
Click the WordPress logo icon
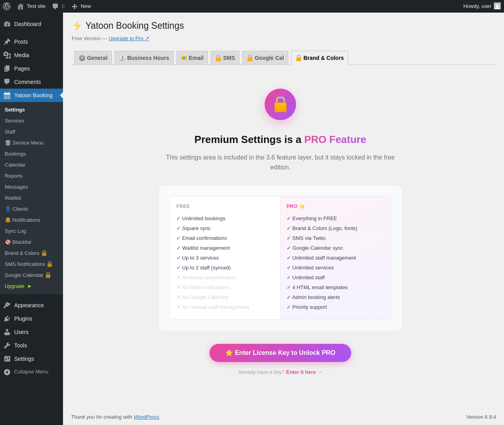tap(7, 6)
